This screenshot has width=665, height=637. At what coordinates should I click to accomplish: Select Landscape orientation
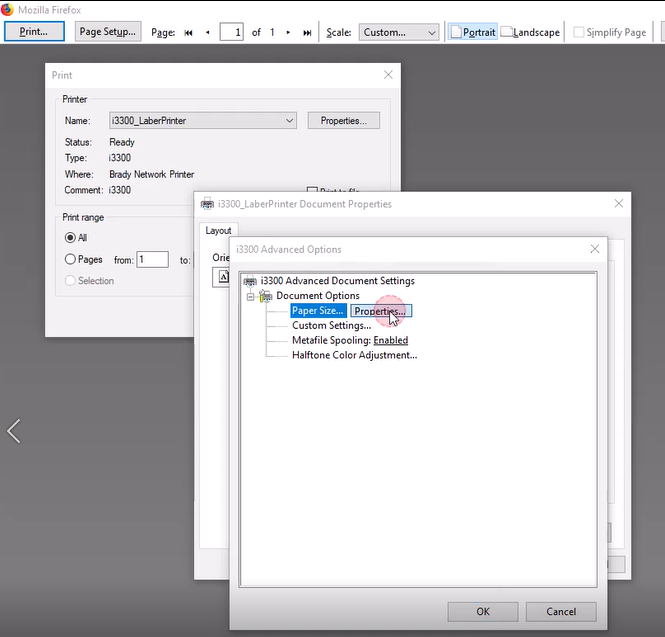(x=531, y=32)
